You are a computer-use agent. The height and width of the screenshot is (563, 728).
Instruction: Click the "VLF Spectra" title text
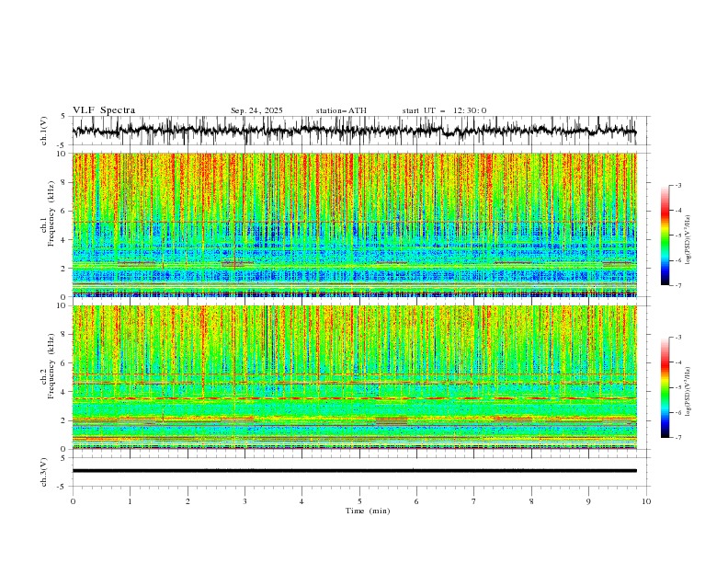tap(104, 110)
